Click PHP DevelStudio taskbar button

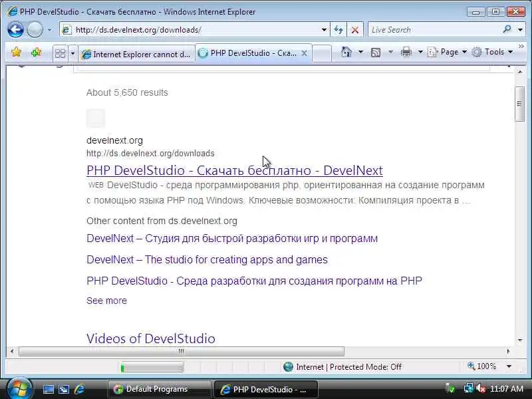[x=265, y=389]
